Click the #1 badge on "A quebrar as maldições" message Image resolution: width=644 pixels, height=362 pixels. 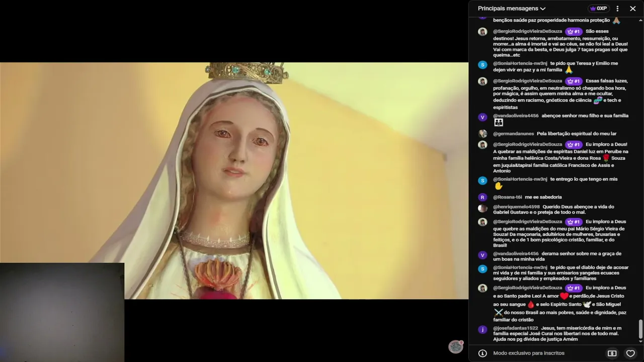click(574, 144)
